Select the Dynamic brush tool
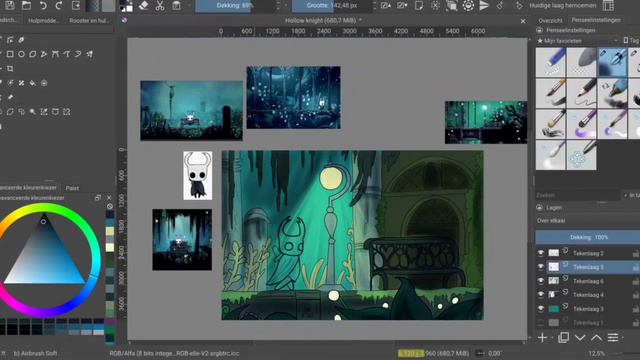The width and height of the screenshot is (640, 360). click(78, 54)
